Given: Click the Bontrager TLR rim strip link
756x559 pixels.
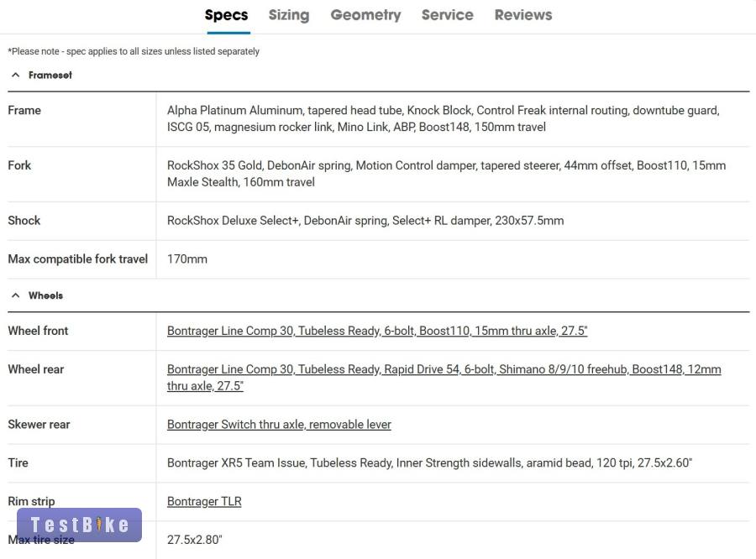Looking at the screenshot, I should [x=204, y=502].
